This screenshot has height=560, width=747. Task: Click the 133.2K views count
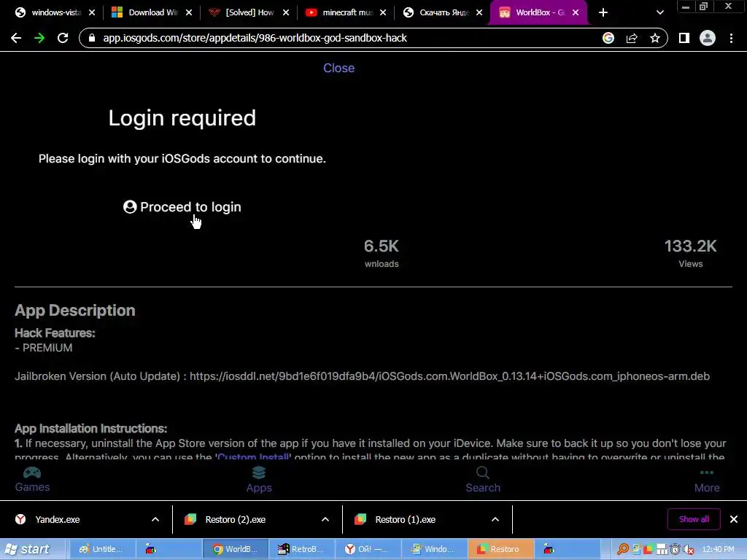click(690, 246)
